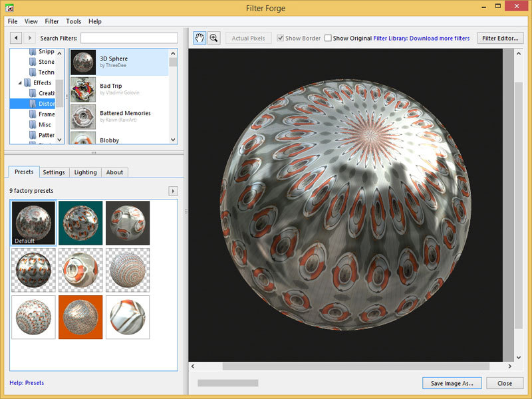Go forward with the right arrow button
Viewport: 532px width, 399px height.
pos(29,38)
